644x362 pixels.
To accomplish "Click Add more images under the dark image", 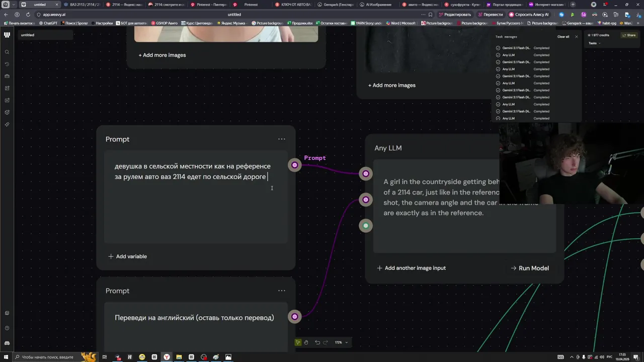I will tap(392, 85).
